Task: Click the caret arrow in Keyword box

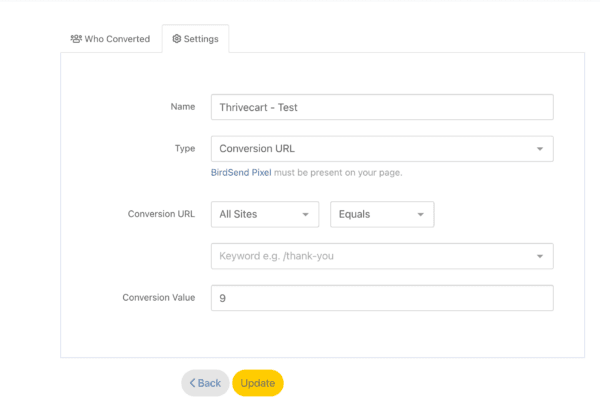Action: 540,256
